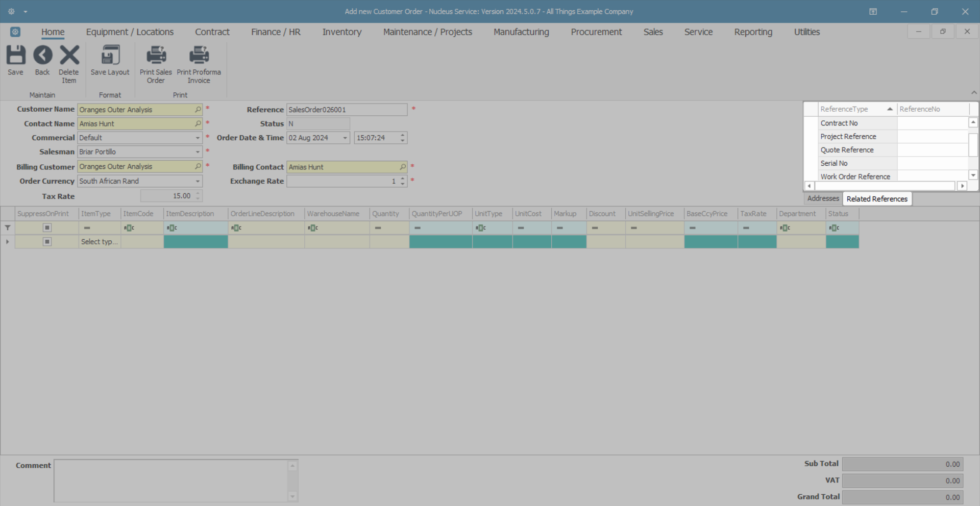
Task: Print the Proforma Invoice
Action: point(199,64)
